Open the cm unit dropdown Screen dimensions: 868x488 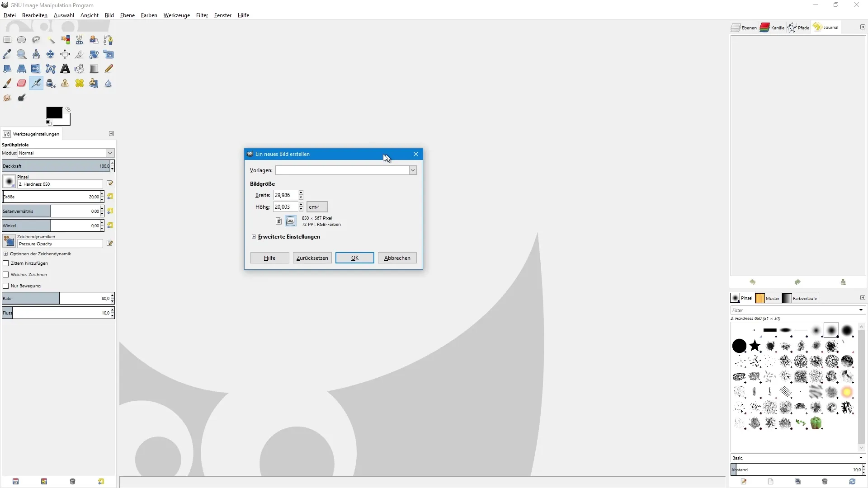click(317, 207)
